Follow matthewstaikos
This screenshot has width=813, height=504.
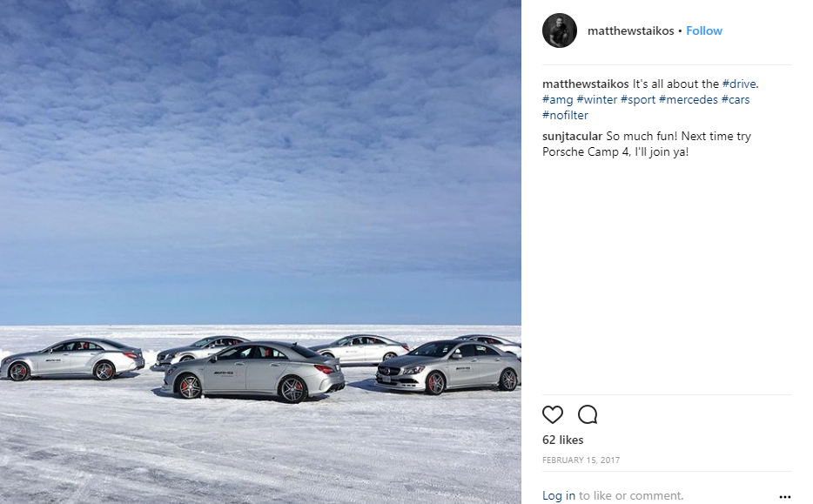tap(703, 30)
